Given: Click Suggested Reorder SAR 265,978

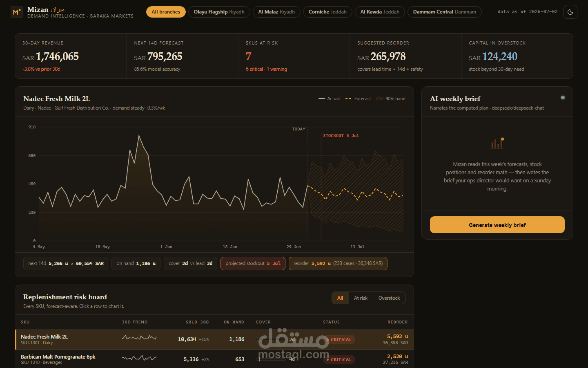Looking at the screenshot, I should point(381,56).
